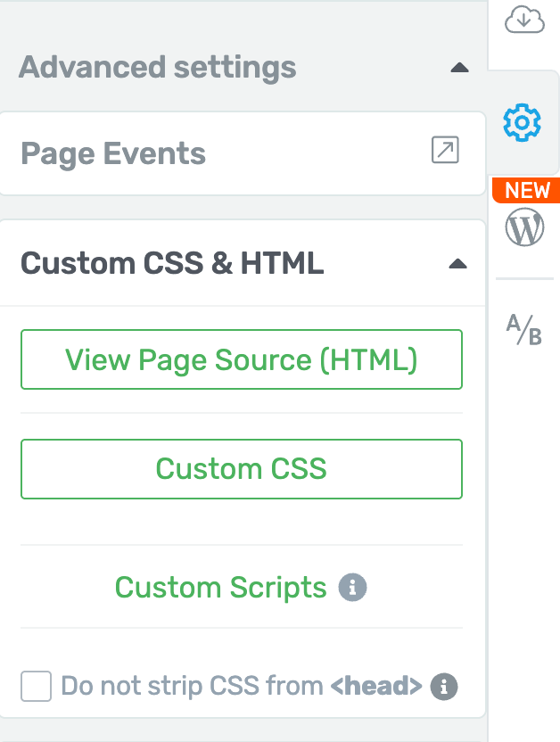Open the A/B testing icon
Screen dimensions: 560x742
pos(524,330)
